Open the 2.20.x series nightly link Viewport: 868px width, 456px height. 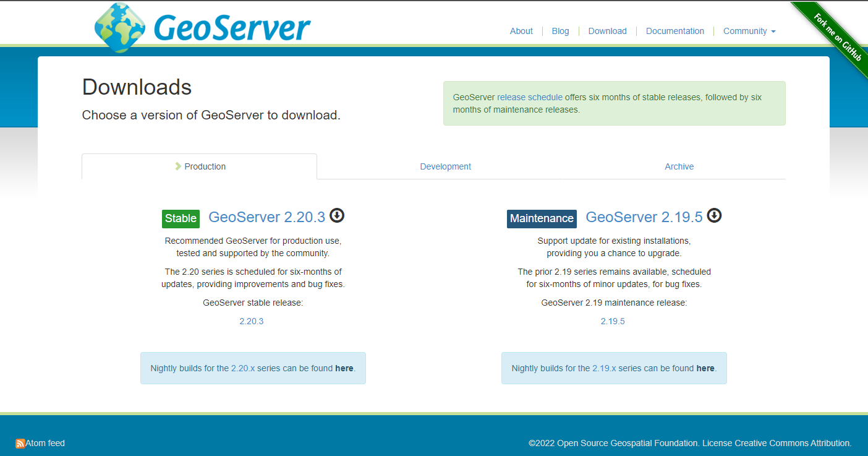[242, 368]
